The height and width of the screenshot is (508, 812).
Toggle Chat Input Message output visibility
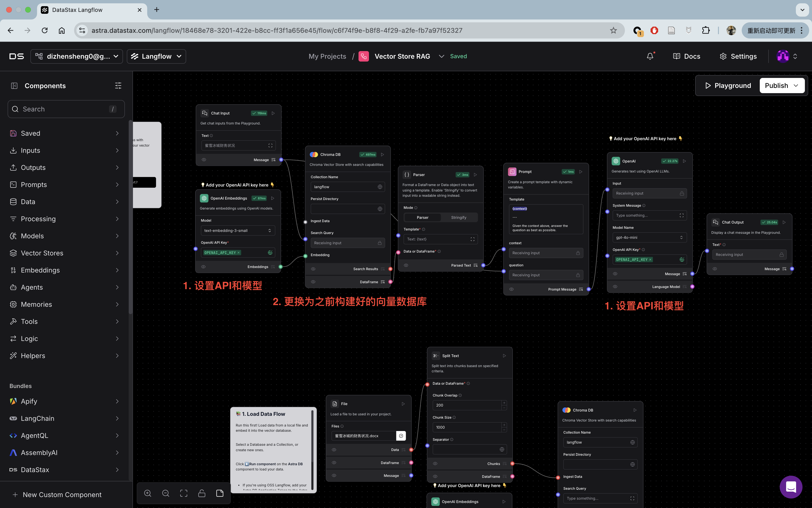(x=204, y=160)
